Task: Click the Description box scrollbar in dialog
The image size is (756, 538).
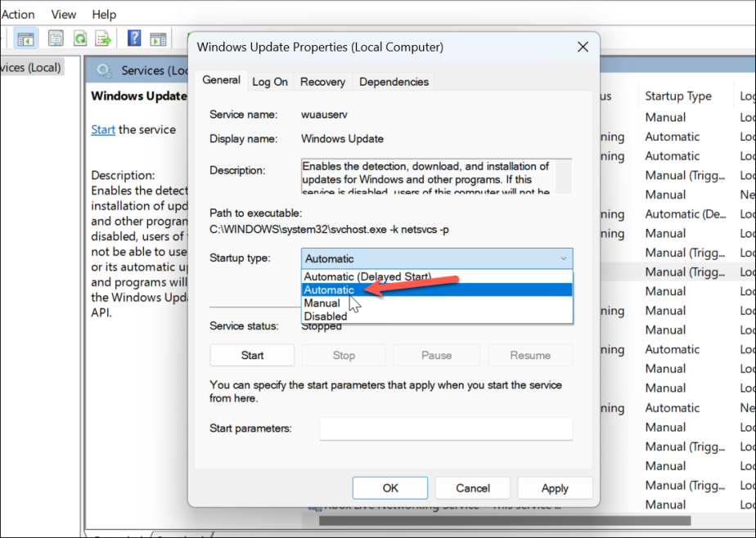Action: click(x=564, y=177)
